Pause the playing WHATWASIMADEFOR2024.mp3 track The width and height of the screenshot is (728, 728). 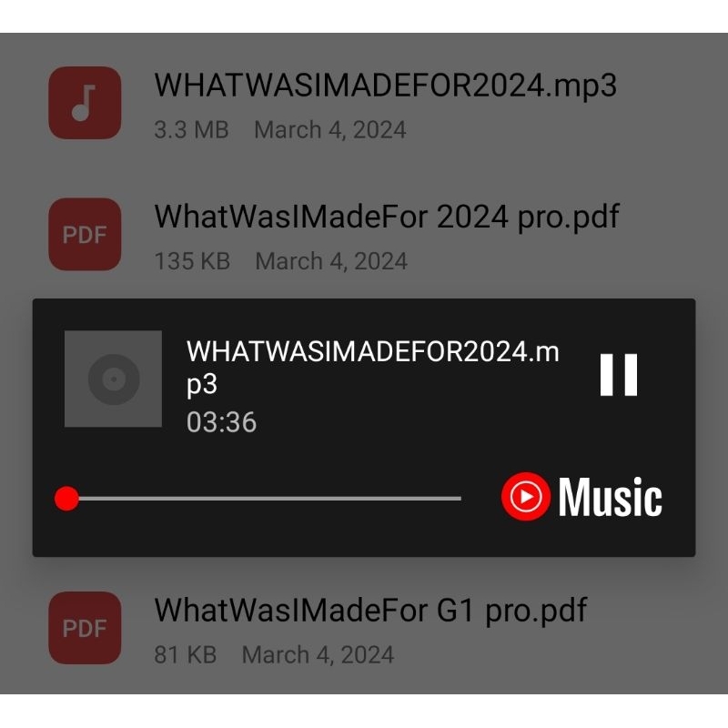(x=619, y=375)
